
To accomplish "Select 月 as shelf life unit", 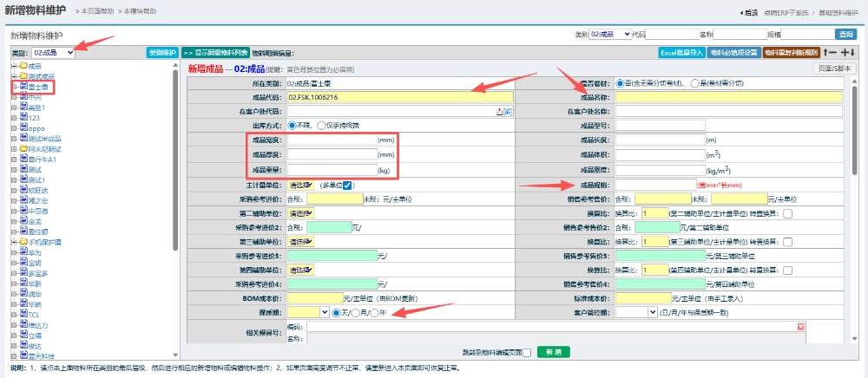I will pos(355,312).
